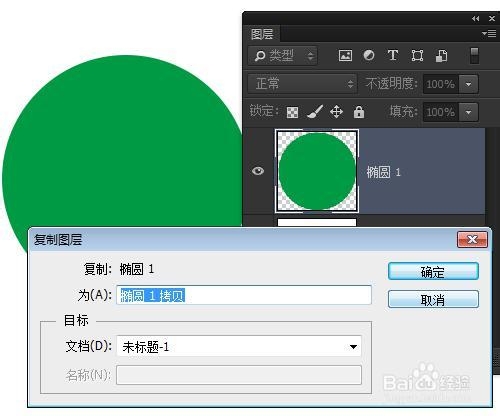Click the opacity 100% value field
500x416 pixels.
(x=441, y=84)
